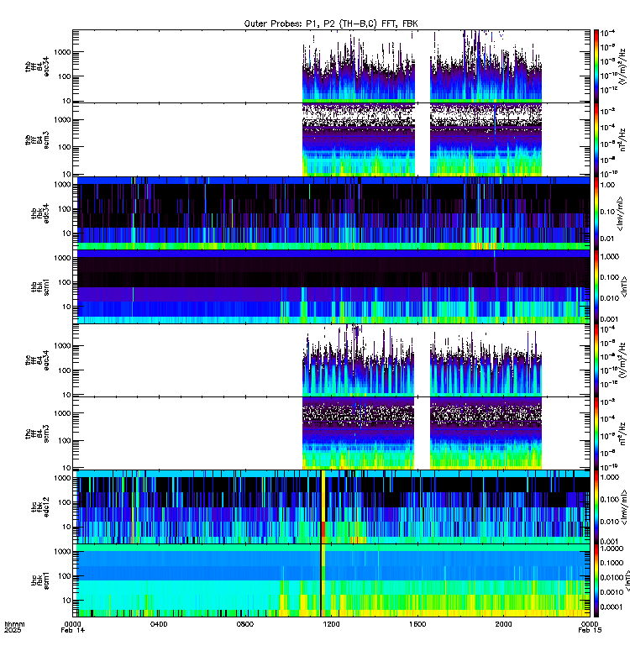Click the color bar of thb fbk scm1 panel

pyautogui.click(x=596, y=286)
